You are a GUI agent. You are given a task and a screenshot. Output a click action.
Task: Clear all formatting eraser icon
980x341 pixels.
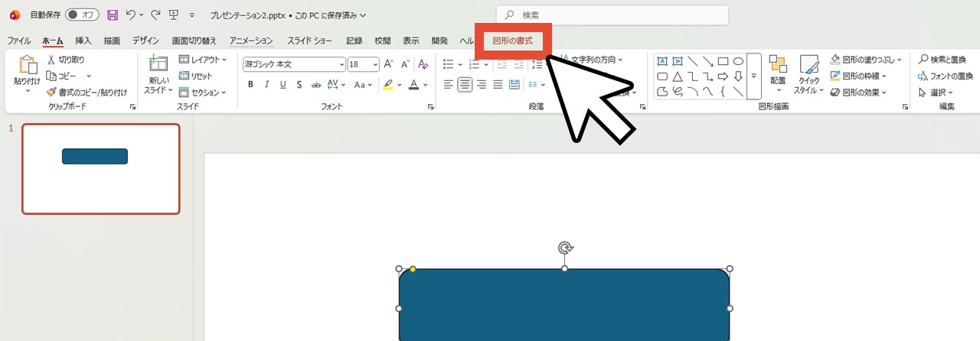[x=423, y=64]
